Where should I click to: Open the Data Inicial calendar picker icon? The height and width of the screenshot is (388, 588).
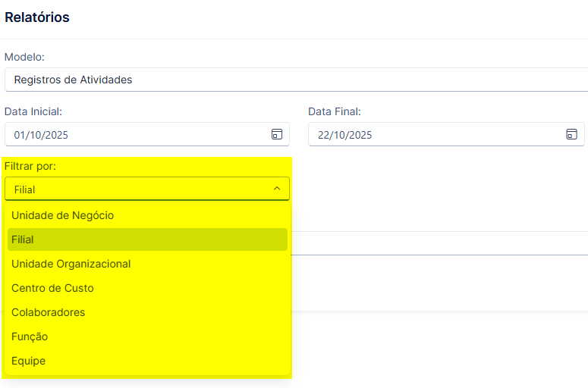click(x=277, y=134)
